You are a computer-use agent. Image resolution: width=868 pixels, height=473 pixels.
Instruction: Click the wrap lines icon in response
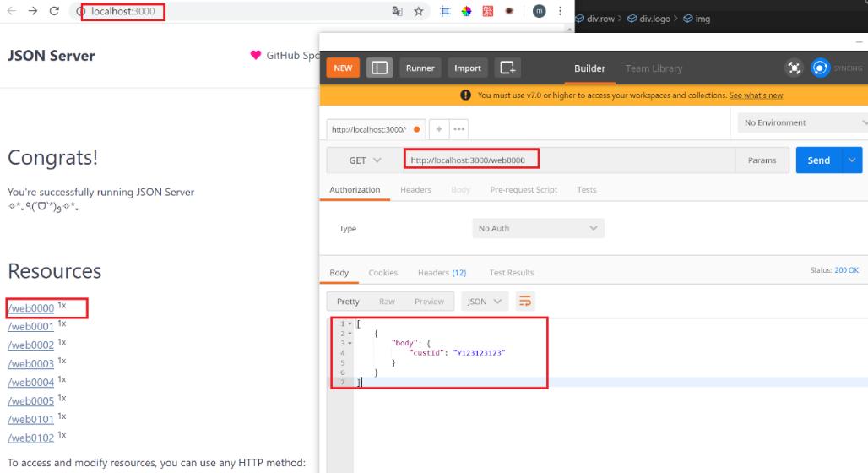click(525, 301)
